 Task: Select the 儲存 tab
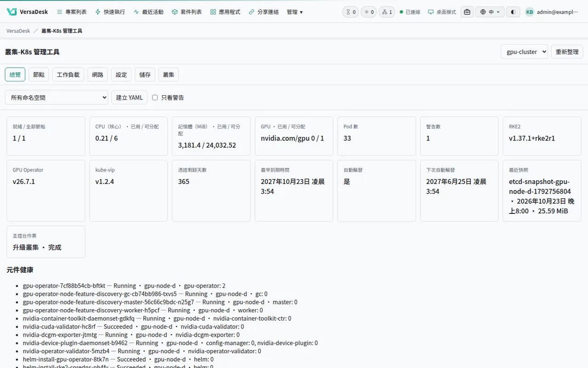coord(145,75)
